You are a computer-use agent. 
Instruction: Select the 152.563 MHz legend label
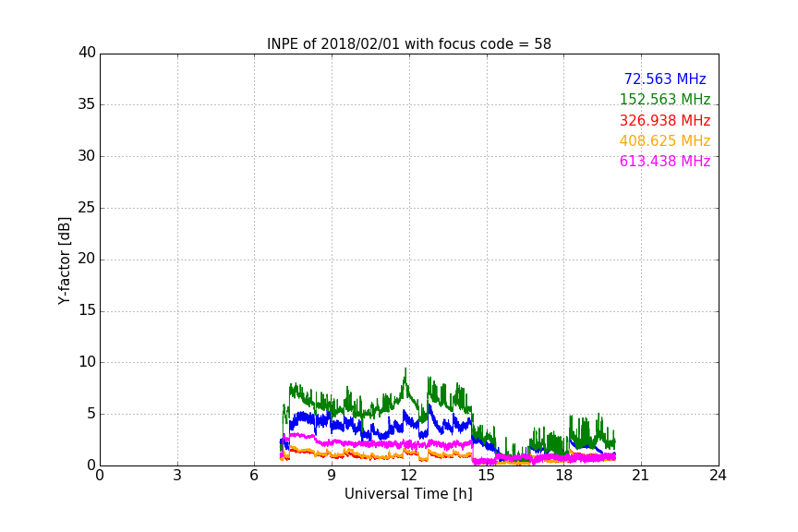click(665, 100)
